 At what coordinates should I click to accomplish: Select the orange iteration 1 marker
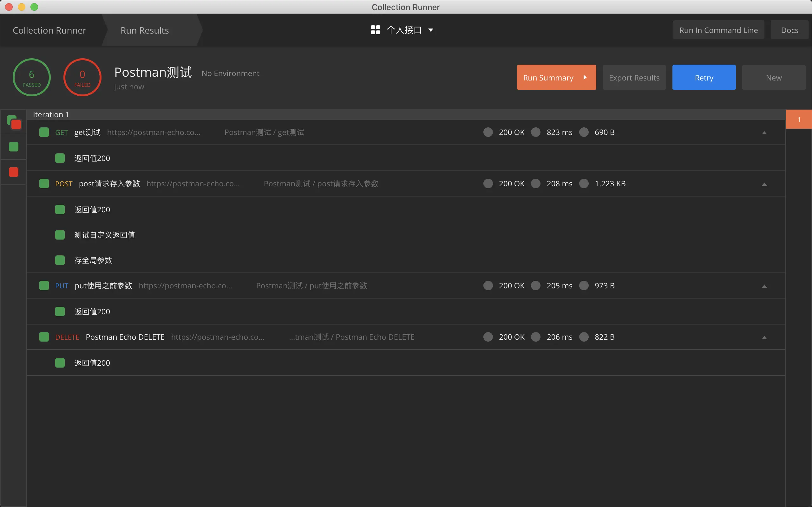(799, 119)
